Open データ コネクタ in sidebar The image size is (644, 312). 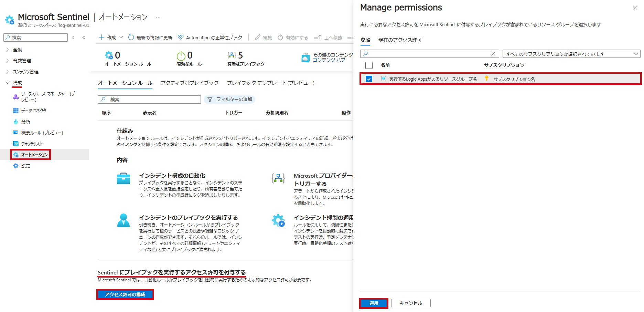[34, 111]
